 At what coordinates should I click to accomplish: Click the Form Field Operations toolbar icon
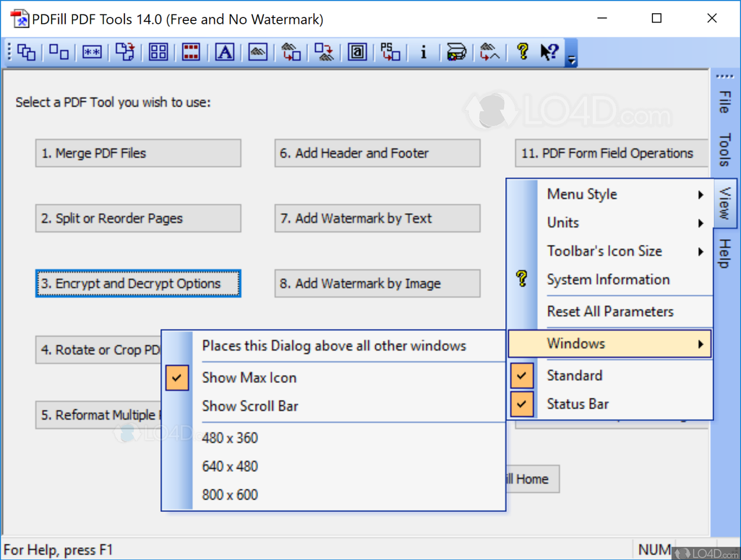click(357, 52)
